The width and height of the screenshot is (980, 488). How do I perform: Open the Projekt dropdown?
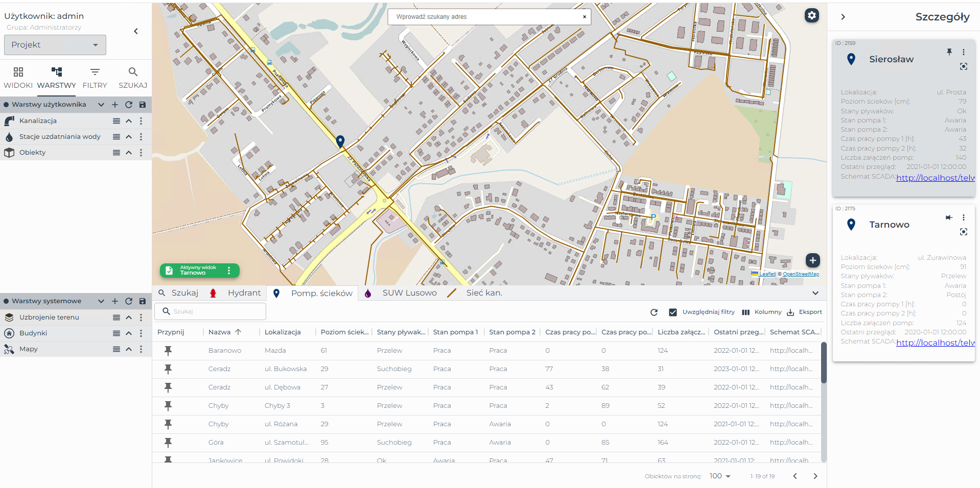click(x=55, y=45)
